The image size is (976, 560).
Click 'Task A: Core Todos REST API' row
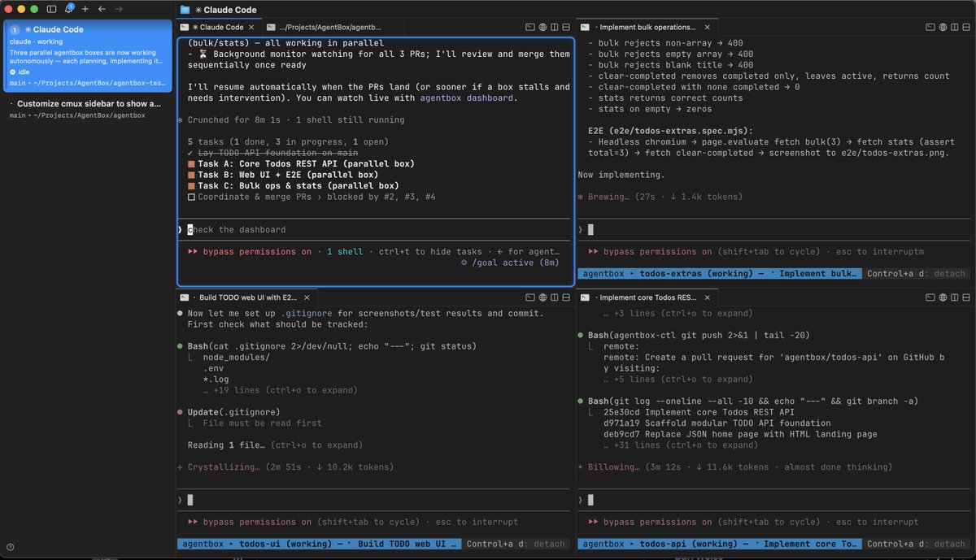(301, 163)
